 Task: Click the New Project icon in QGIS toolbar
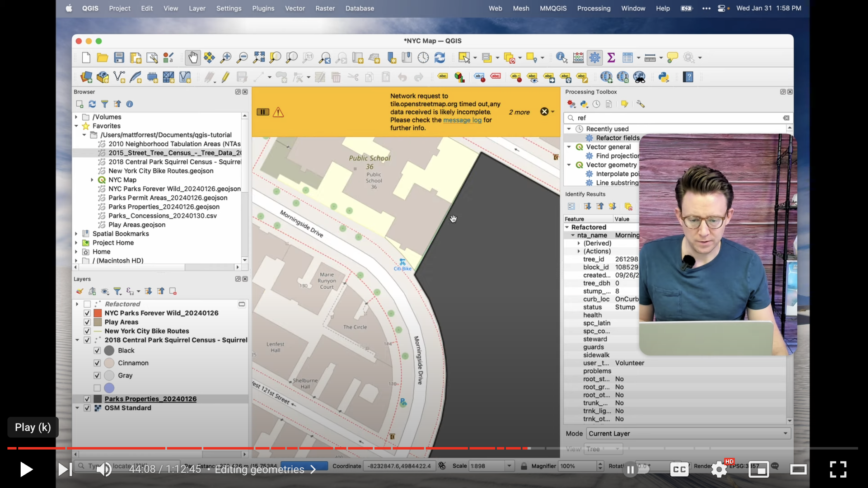86,57
